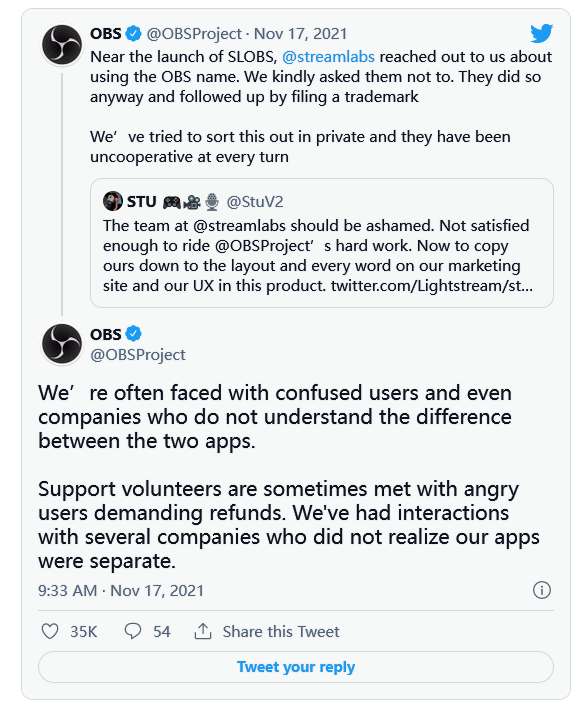Click the share upload arrow icon
584x710 pixels.
203,631
